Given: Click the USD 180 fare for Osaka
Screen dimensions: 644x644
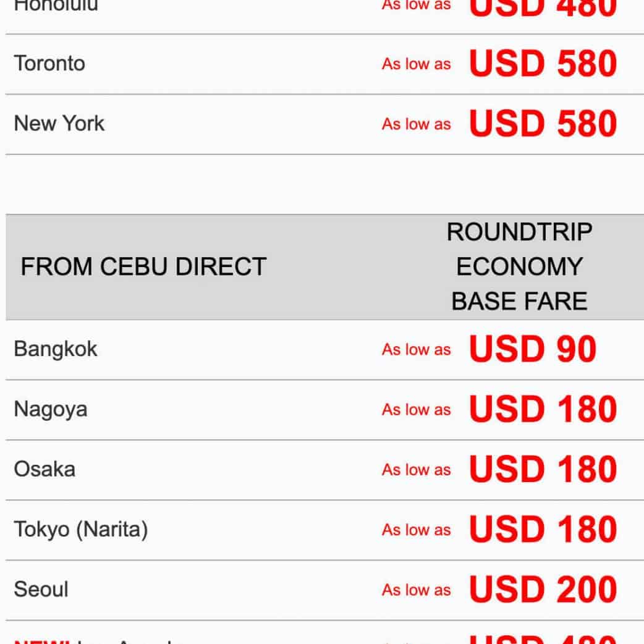Looking at the screenshot, I should 543,469.
